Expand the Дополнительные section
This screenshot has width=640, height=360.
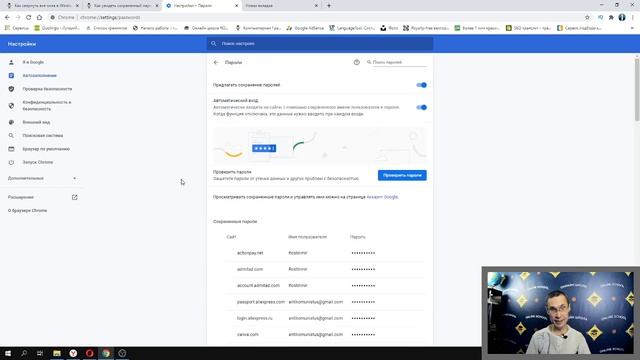tap(42, 178)
